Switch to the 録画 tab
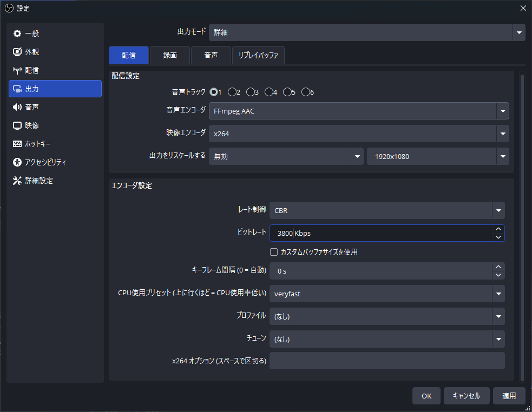Viewport: 532px width, 412px height. pos(170,55)
